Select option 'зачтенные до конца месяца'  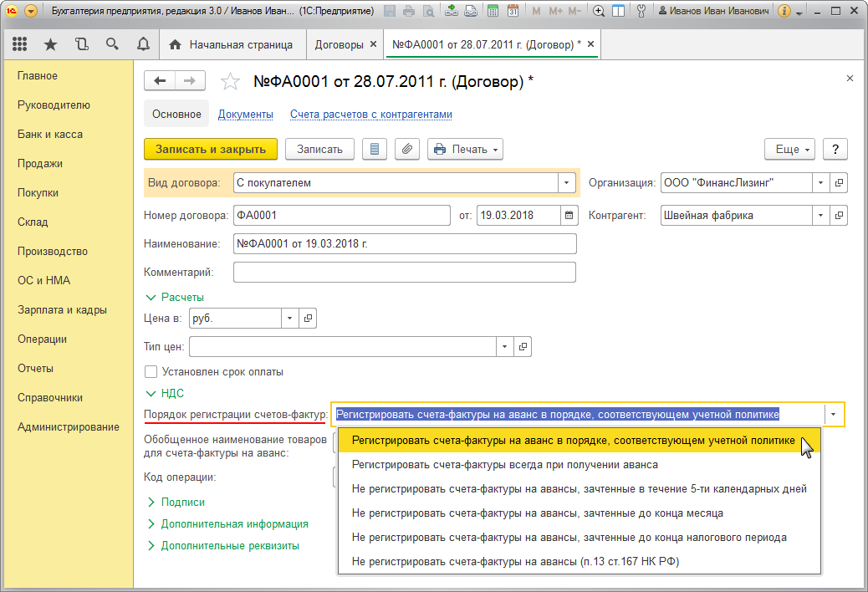(x=579, y=513)
